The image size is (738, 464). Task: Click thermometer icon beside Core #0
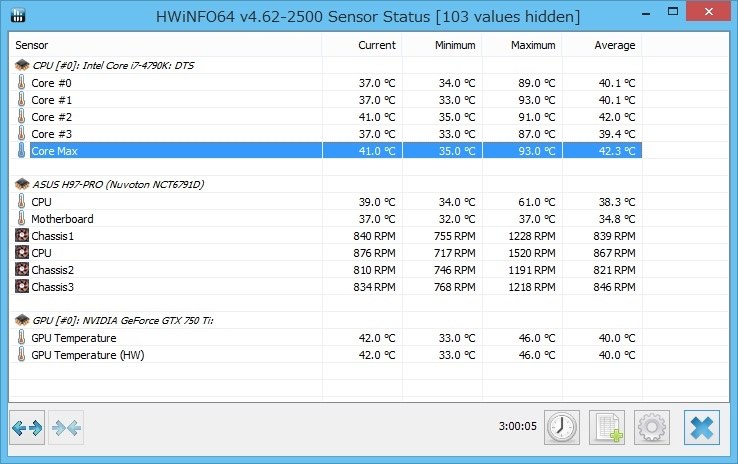(x=21, y=82)
